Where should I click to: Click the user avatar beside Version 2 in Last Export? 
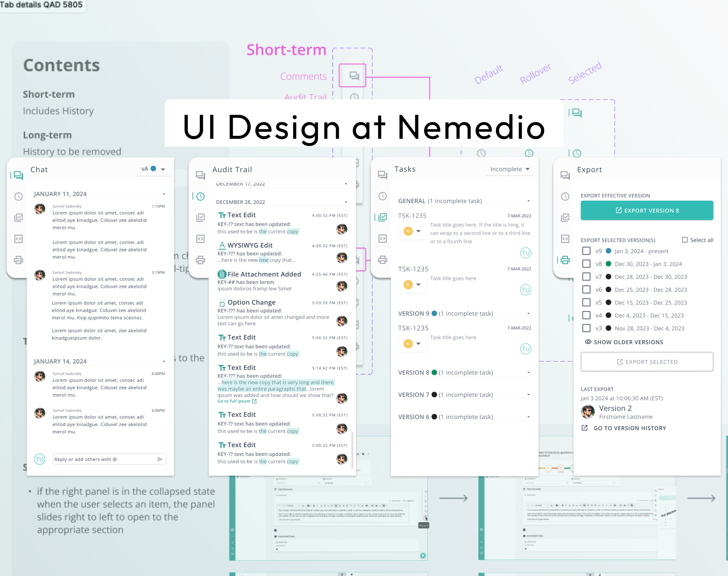tap(588, 412)
